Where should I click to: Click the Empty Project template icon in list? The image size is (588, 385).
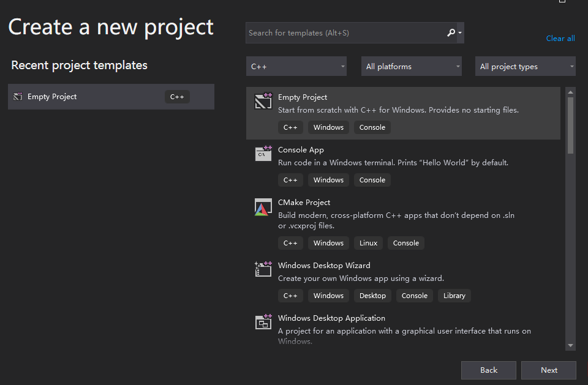coord(263,101)
